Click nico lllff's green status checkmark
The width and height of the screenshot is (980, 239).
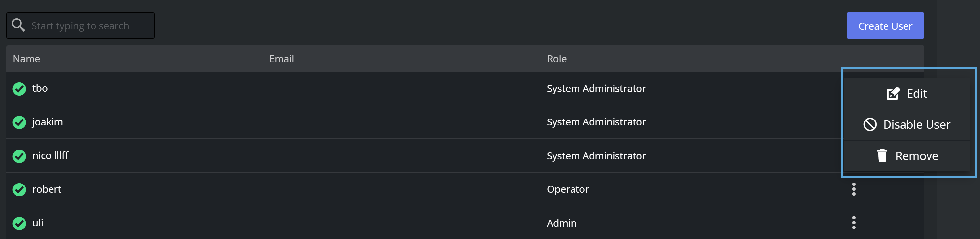click(x=19, y=156)
